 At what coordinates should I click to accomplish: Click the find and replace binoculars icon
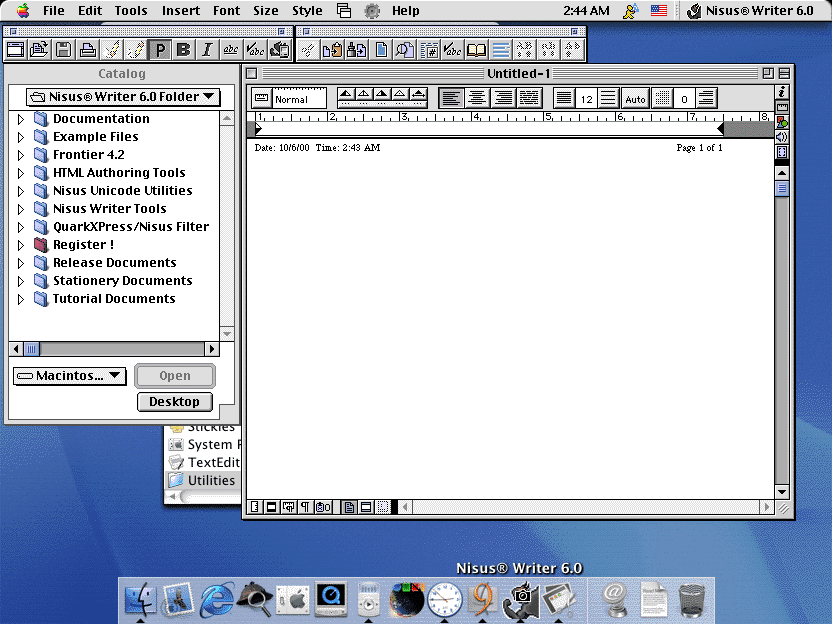[x=357, y=50]
